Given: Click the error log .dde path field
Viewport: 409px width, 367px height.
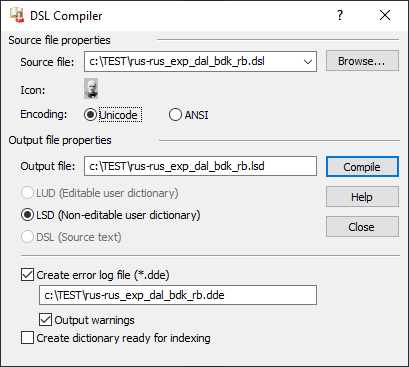Looking at the screenshot, I should tap(178, 295).
